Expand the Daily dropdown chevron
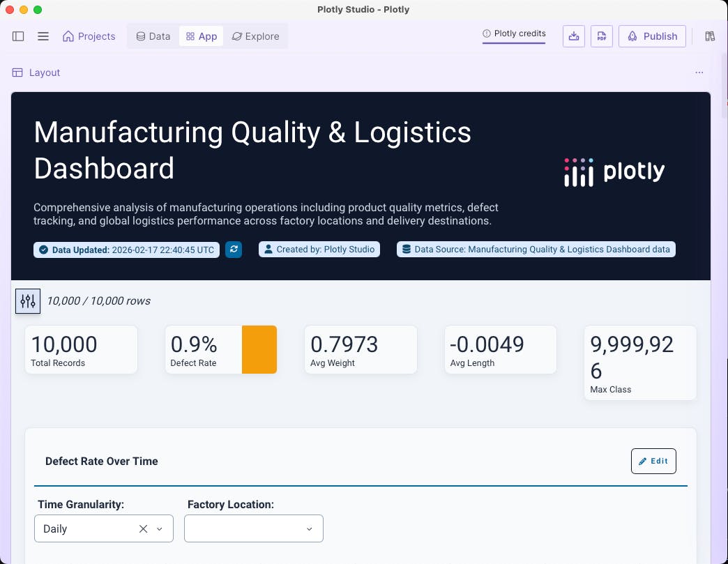 [x=160, y=528]
